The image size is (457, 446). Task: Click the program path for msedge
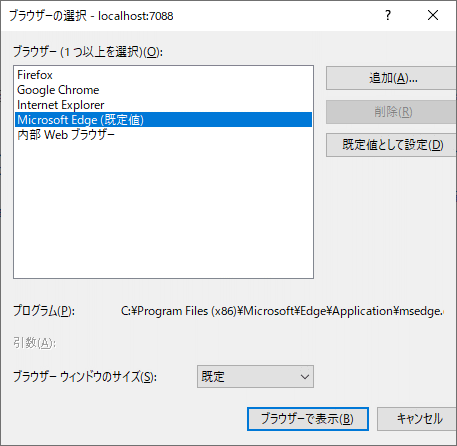pos(282,311)
